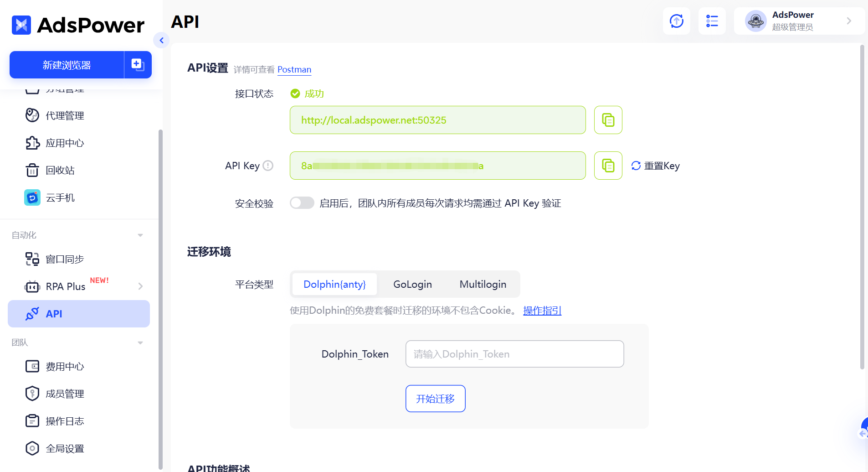Collapse the left sidebar panel
Screen dimensions: 868x472
coord(162,40)
